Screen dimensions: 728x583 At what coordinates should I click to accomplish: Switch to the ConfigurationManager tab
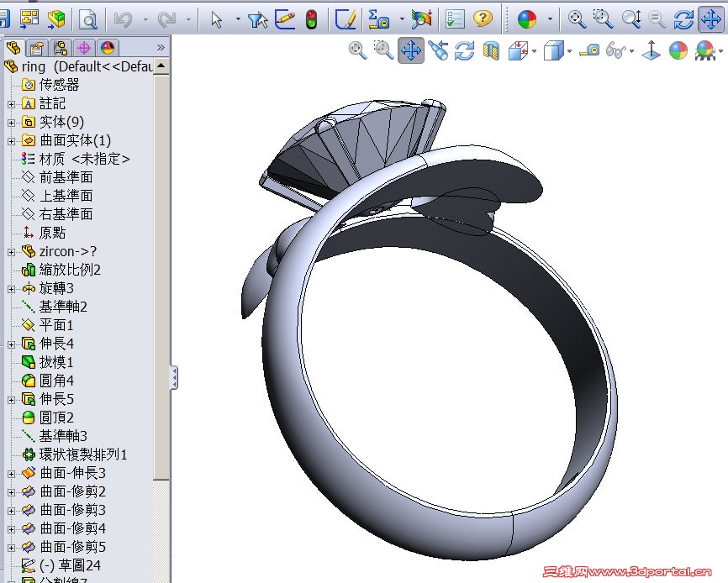pos(61,48)
